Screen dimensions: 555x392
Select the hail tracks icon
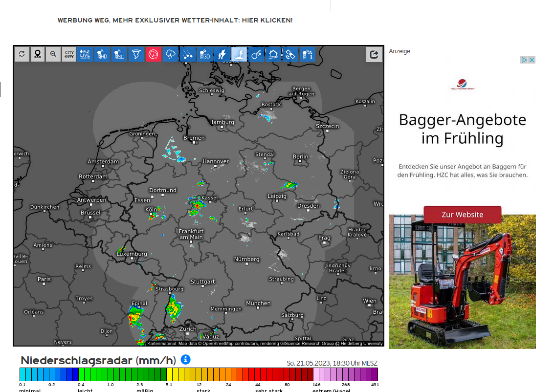tap(187, 54)
